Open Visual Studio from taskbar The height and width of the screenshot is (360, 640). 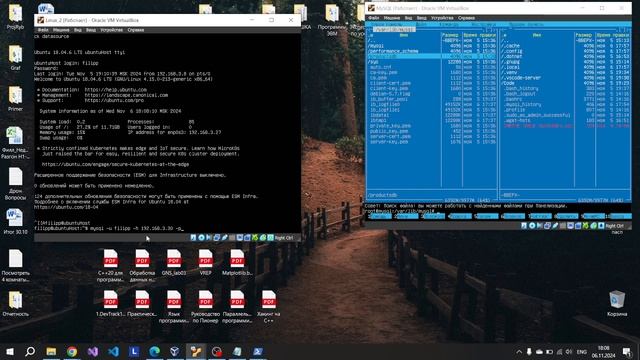[x=93, y=351]
